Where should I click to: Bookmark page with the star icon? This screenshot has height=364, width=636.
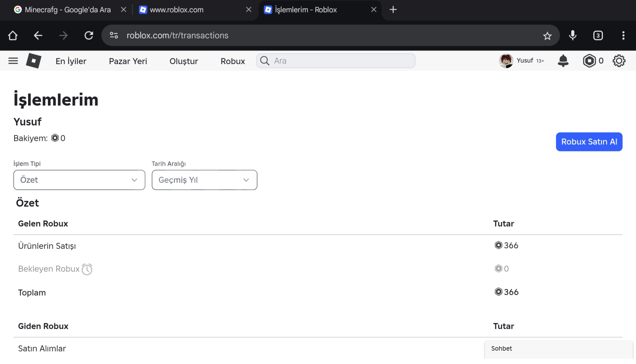[x=547, y=36]
